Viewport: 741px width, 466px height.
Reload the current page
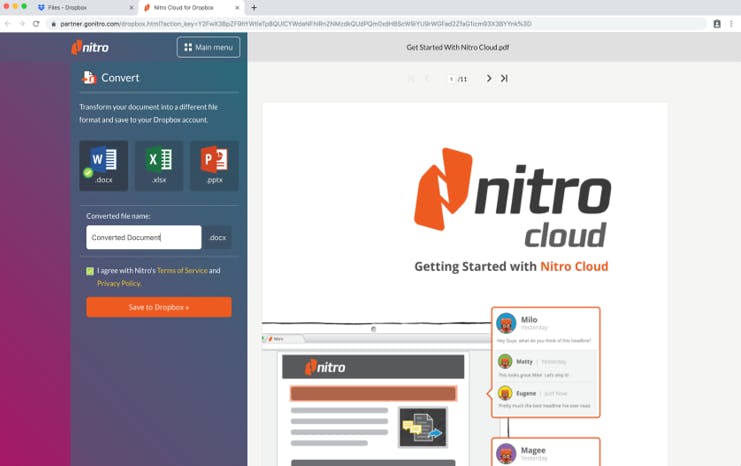click(36, 24)
